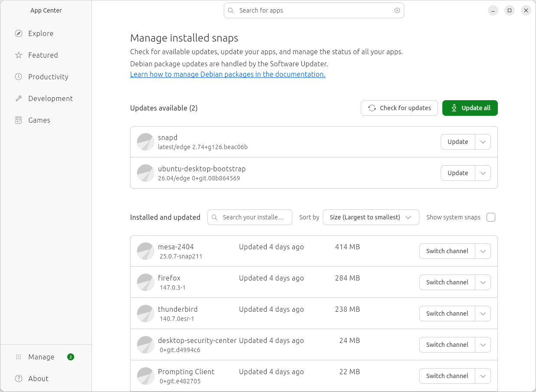Click the Explore compass icon
This screenshot has width=536, height=392.
19,33
